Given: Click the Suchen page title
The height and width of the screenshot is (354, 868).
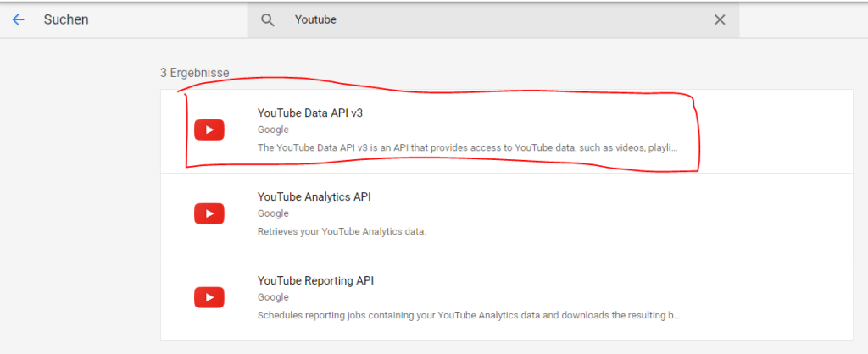Looking at the screenshot, I should pyautogui.click(x=66, y=20).
